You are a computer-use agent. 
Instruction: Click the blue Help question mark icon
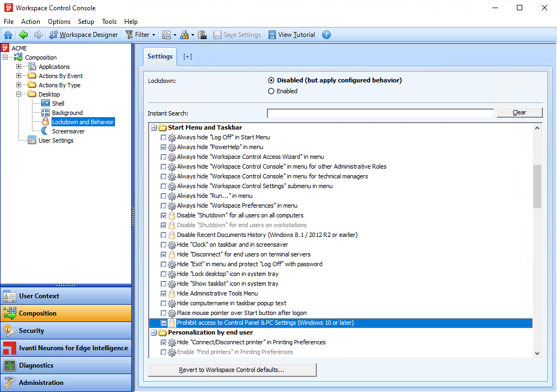coord(326,35)
